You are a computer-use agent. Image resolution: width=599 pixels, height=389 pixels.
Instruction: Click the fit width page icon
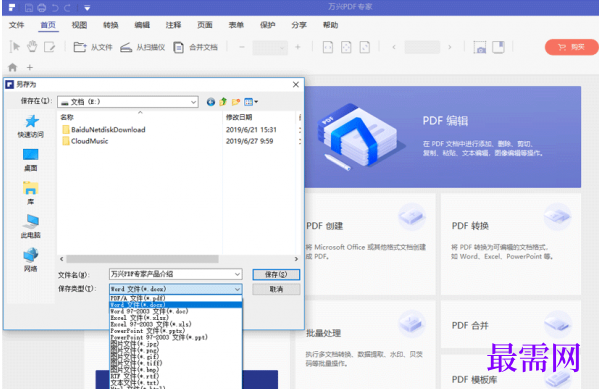click(x=328, y=47)
